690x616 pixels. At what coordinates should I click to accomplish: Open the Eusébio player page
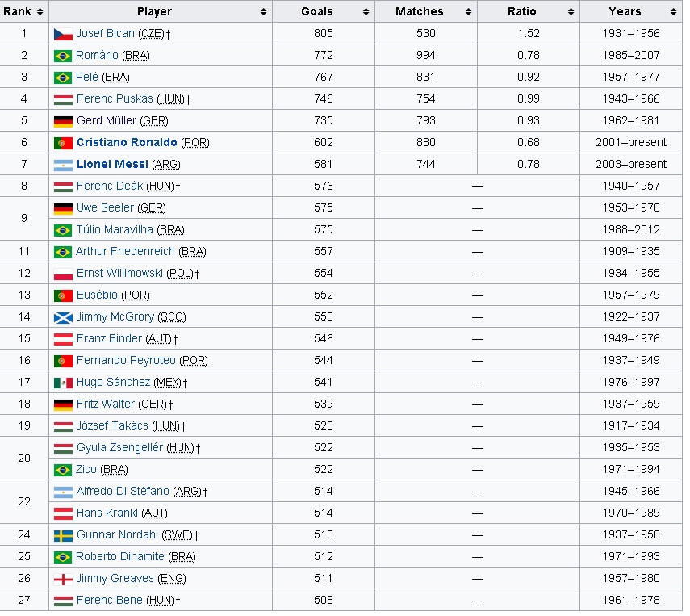pos(97,295)
